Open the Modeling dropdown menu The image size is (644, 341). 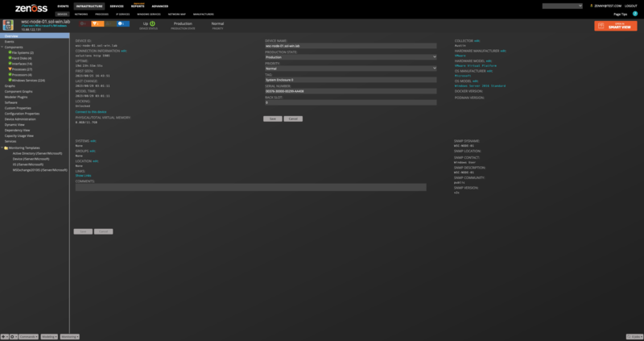point(49,336)
